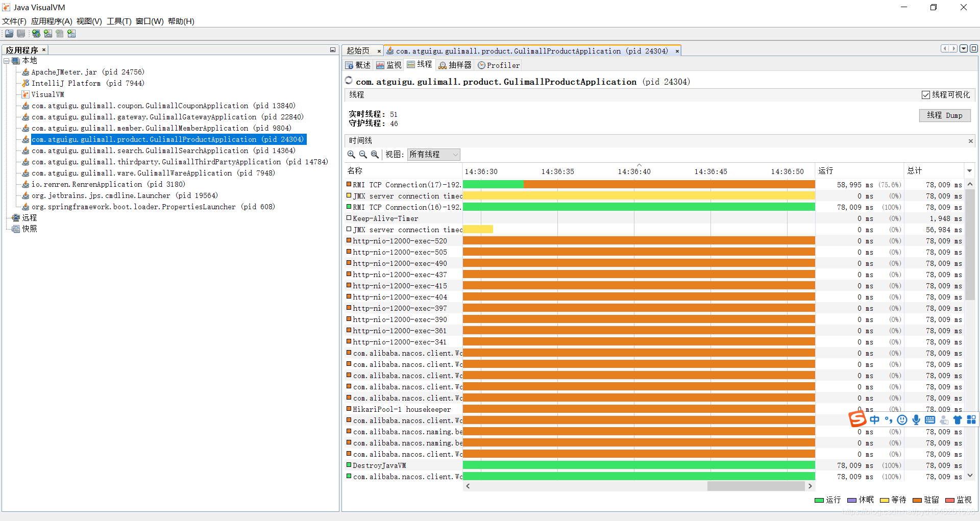Open the 视图 所有线程 combo box
The width and height of the screenshot is (980, 521).
433,154
